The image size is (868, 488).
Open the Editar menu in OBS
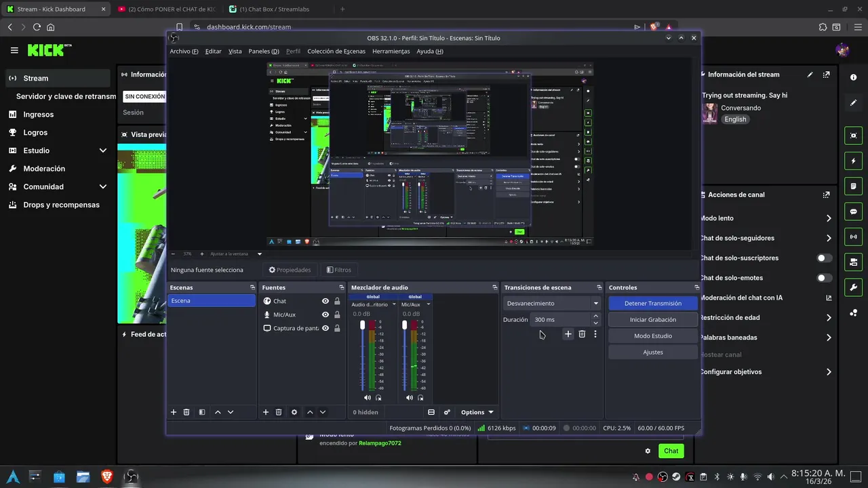(213, 52)
